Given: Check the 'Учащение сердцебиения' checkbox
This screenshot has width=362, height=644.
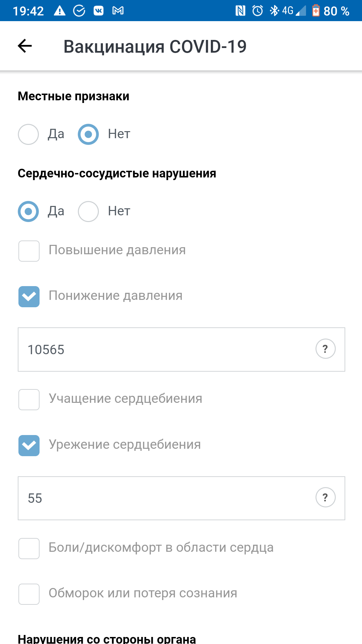Looking at the screenshot, I should coord(29,399).
